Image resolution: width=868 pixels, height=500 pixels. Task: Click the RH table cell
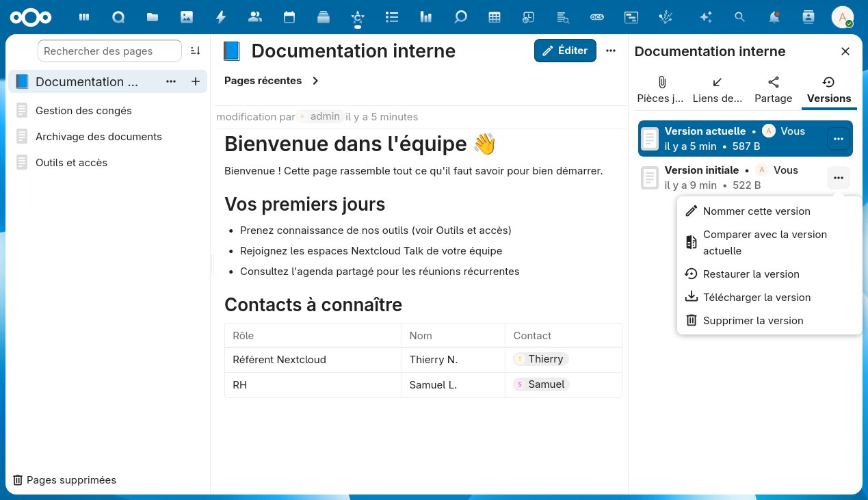coord(313,385)
